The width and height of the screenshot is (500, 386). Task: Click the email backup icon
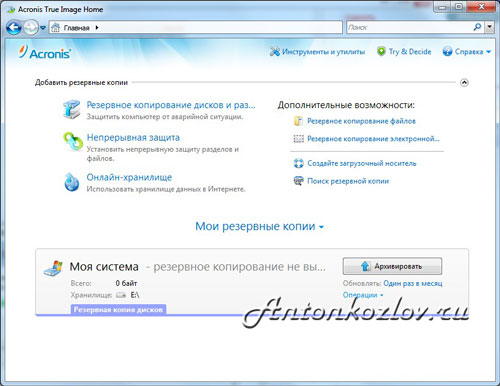(x=298, y=139)
